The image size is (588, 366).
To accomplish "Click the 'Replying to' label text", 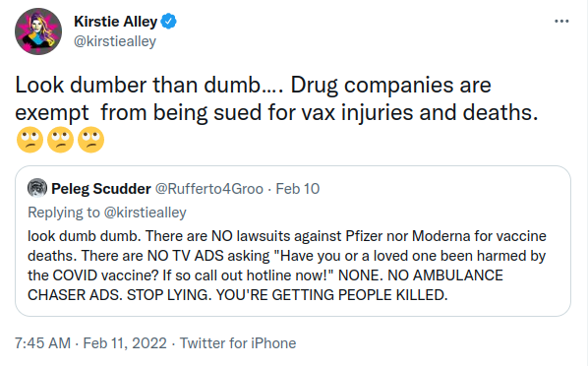I will [x=64, y=213].
